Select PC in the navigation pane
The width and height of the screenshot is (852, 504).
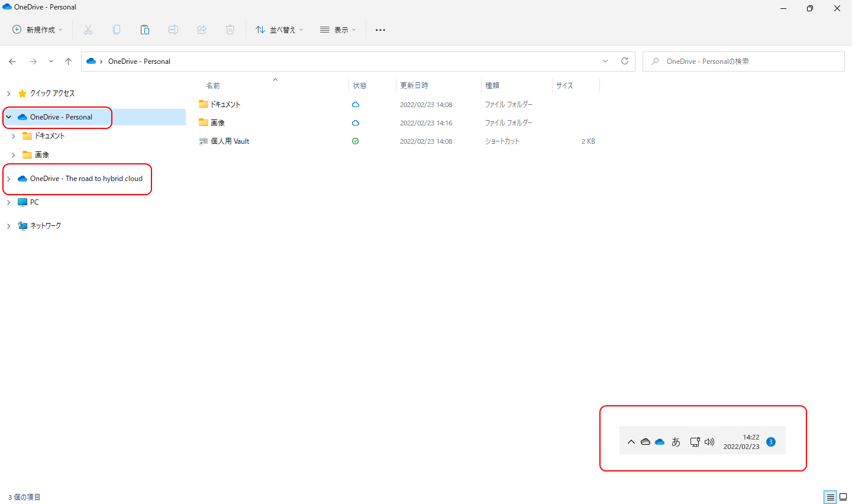tap(34, 202)
